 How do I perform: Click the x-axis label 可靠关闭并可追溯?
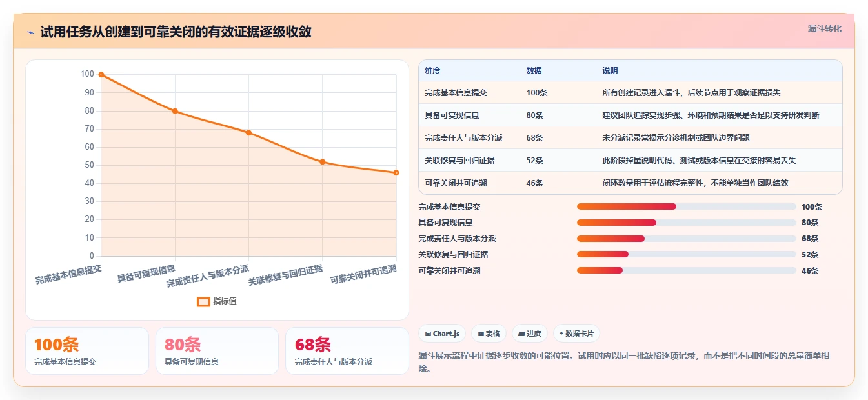pyautogui.click(x=363, y=275)
